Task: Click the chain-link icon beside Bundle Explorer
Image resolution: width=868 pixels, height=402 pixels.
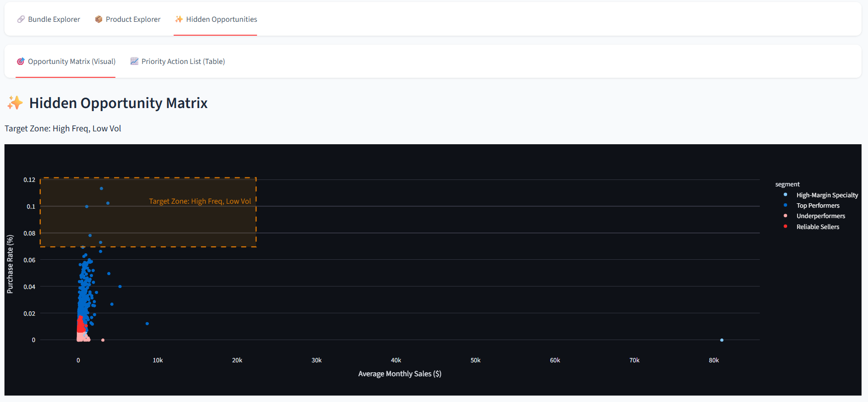Action: point(21,19)
